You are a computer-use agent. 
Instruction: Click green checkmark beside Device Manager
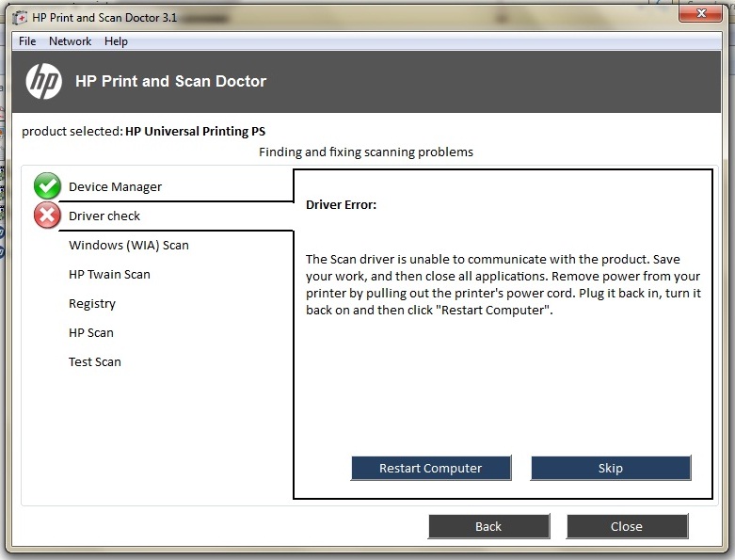tap(47, 186)
